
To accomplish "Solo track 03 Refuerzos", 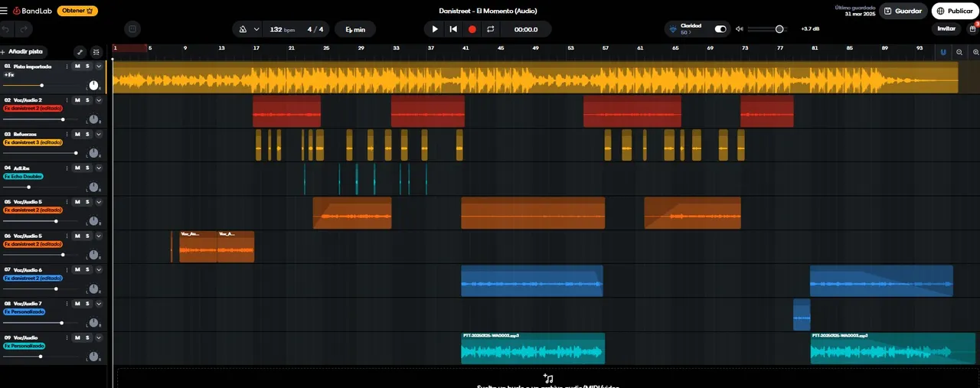I will tap(87, 134).
